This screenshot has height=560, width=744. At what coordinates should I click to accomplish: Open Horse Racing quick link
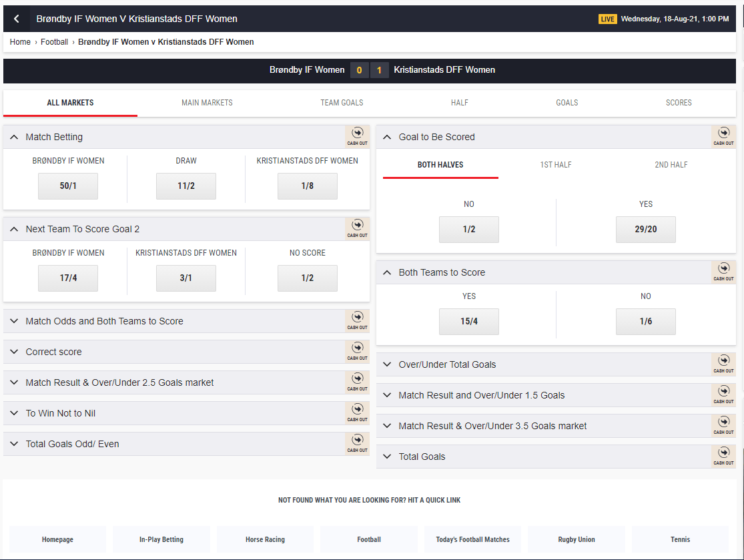click(x=266, y=539)
